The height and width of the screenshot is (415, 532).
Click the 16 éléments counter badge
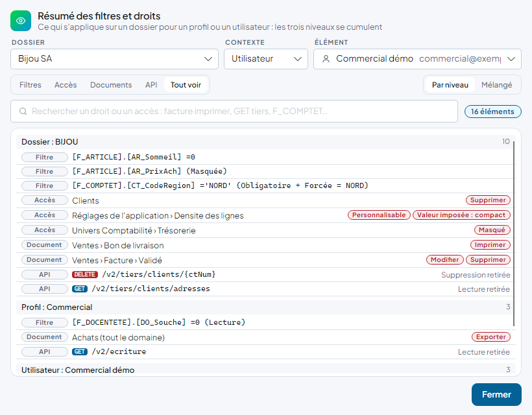coord(492,112)
